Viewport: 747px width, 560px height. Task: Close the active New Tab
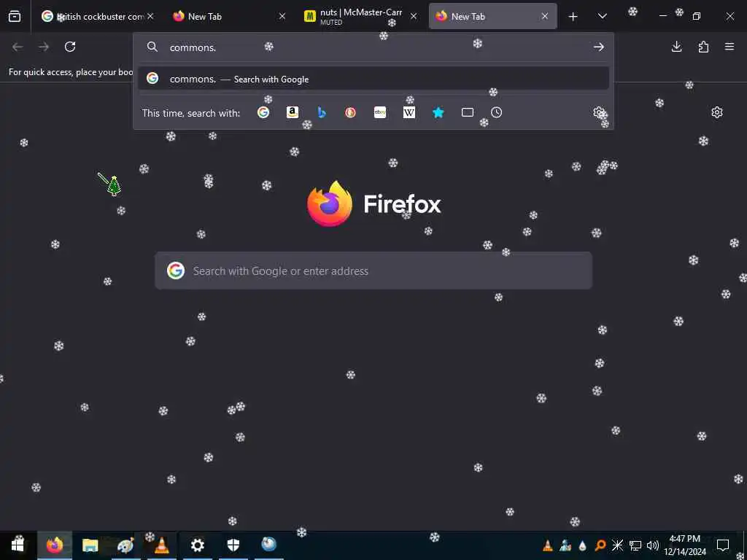click(x=545, y=16)
